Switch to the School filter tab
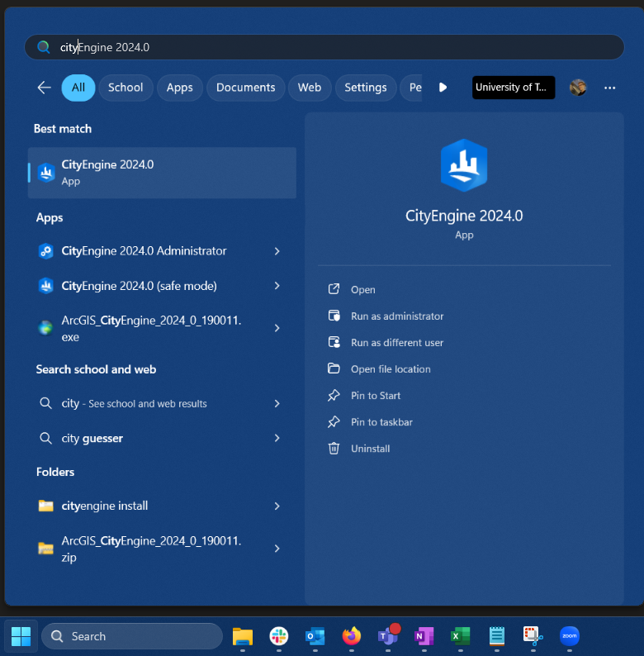The image size is (644, 656). pyautogui.click(x=125, y=88)
